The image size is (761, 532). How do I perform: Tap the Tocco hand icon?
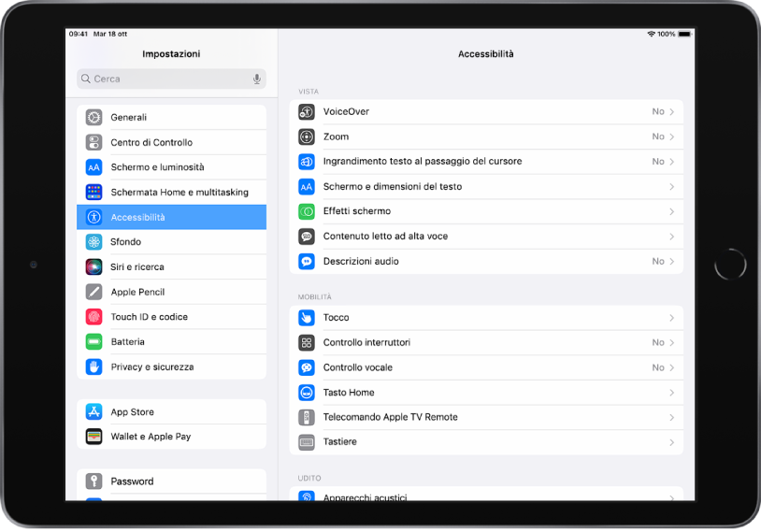(307, 318)
